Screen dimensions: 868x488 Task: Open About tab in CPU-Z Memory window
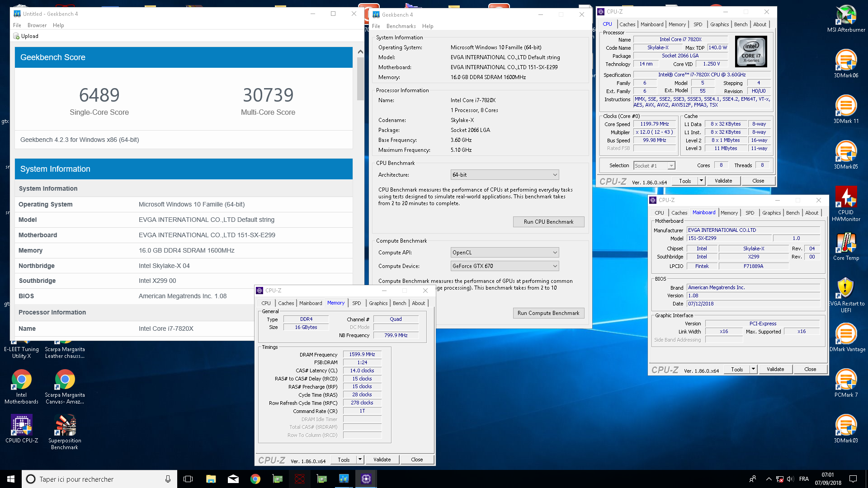[x=418, y=303]
